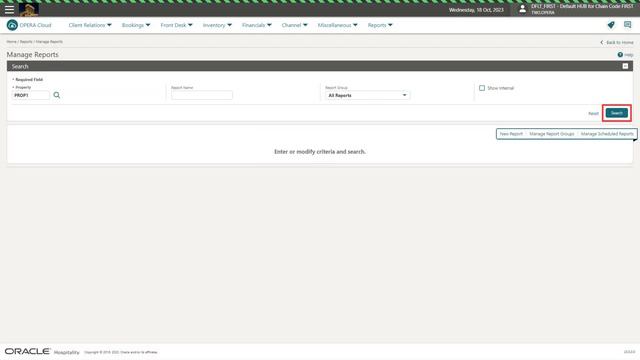Click the user profile icon
The height and width of the screenshot is (360, 640).
tap(522, 9)
